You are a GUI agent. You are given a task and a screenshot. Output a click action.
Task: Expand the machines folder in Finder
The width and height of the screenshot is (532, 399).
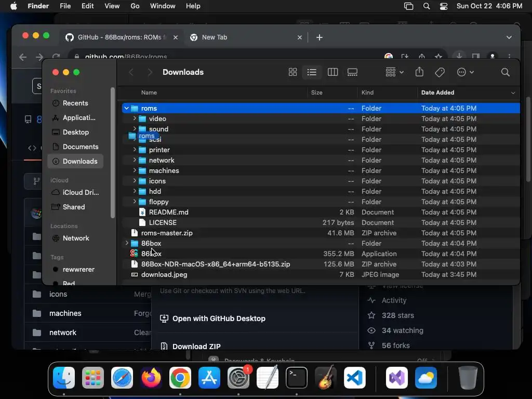point(135,170)
